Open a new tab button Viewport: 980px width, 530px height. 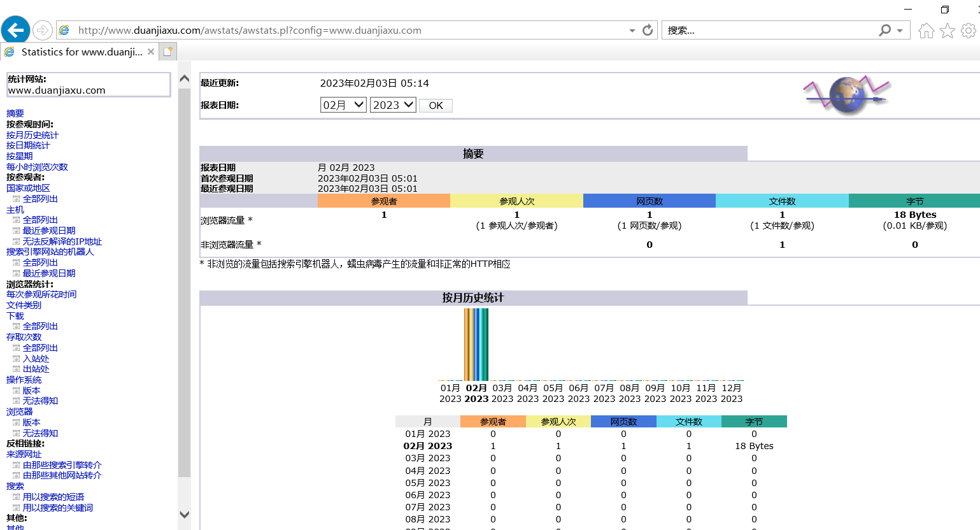167,52
